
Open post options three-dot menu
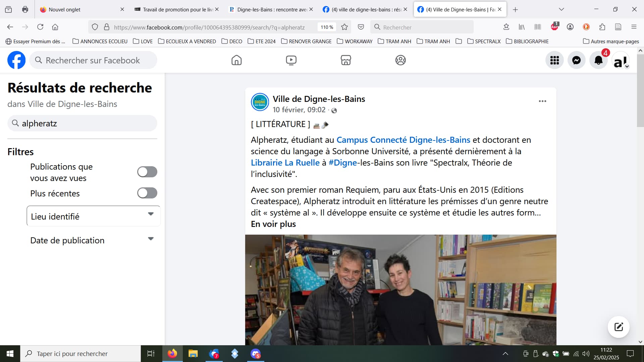pos(542,101)
